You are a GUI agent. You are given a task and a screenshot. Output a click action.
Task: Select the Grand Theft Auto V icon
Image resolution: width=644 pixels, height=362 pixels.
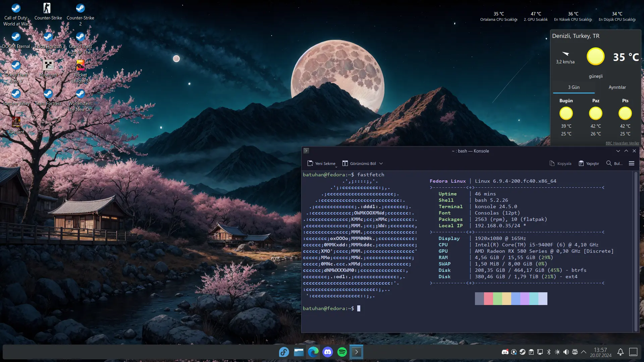16,72
